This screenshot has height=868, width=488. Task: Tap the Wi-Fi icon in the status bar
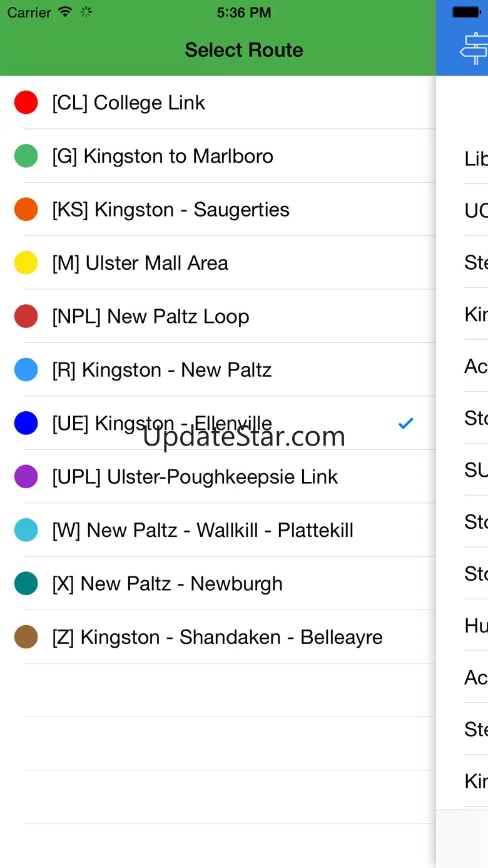coord(64,12)
